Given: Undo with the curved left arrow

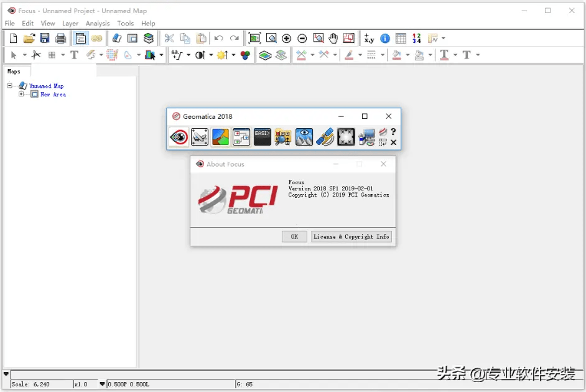Looking at the screenshot, I should (219, 38).
